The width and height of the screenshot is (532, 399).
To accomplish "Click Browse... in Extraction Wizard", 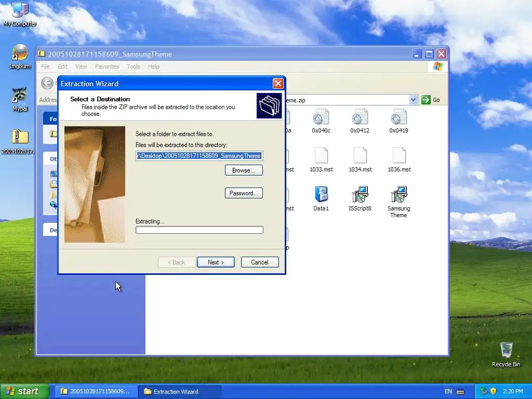I will [244, 170].
